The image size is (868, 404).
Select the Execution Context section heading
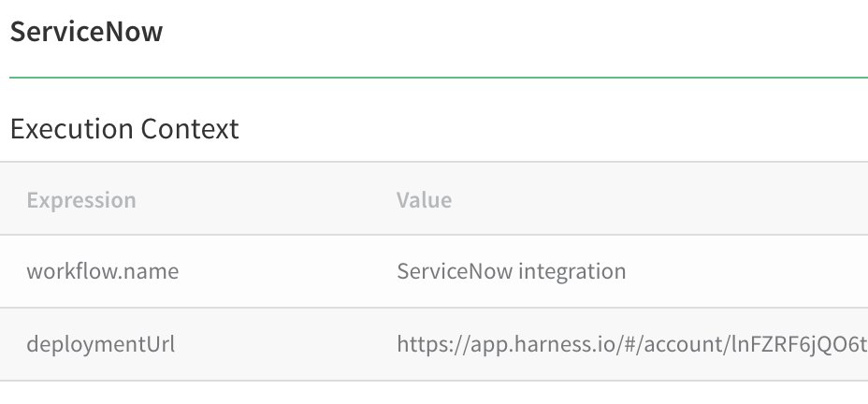click(x=124, y=129)
